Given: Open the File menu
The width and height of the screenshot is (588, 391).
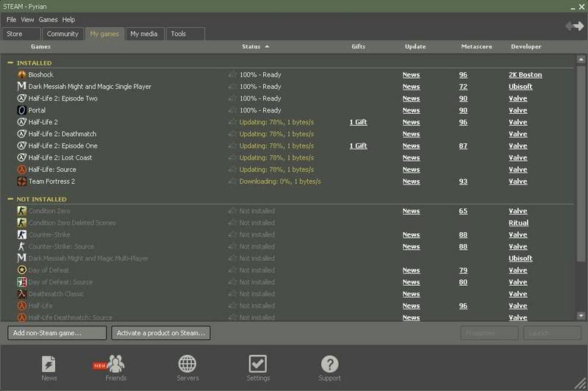Looking at the screenshot, I should point(11,20).
